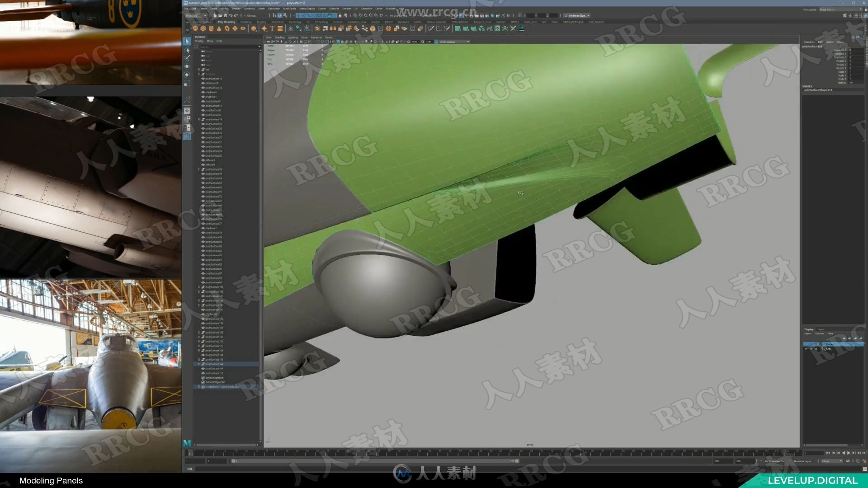
Task: Open the sRGB gamma view transform dropdown
Action: (454, 42)
